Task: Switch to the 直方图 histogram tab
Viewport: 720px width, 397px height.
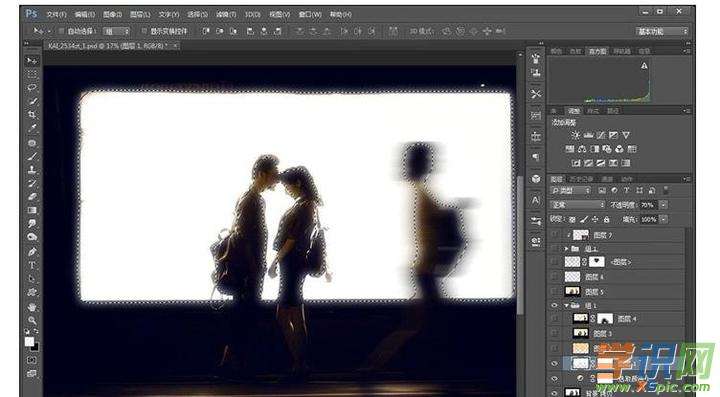Action: pyautogui.click(x=597, y=51)
